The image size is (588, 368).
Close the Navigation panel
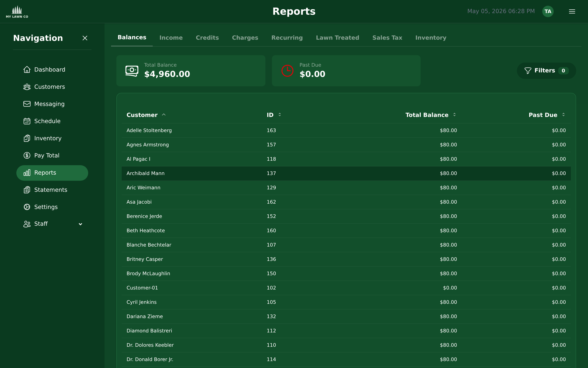click(x=85, y=38)
